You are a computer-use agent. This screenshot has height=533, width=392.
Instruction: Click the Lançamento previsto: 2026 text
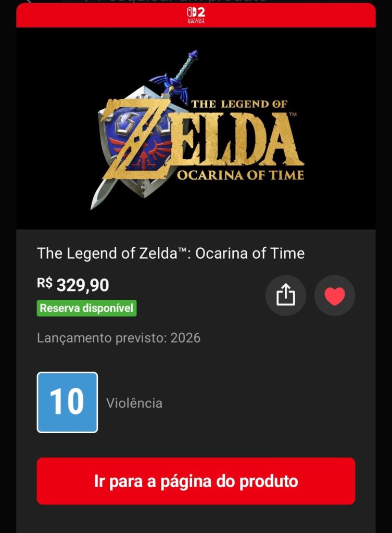[119, 338]
